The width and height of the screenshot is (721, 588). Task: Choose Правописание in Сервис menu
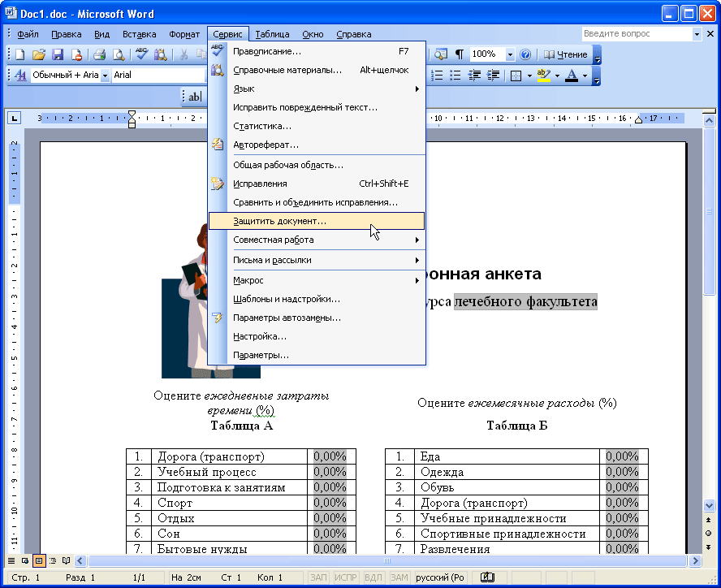point(317,51)
